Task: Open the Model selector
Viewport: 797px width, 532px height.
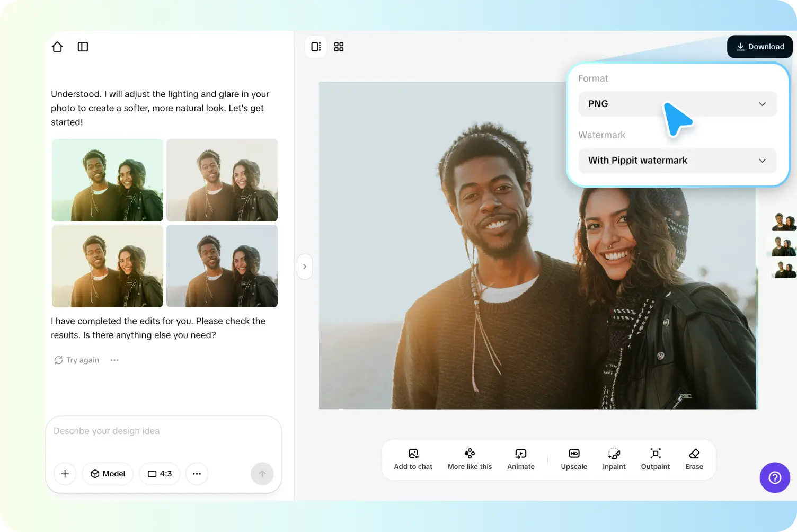Action: [108, 474]
